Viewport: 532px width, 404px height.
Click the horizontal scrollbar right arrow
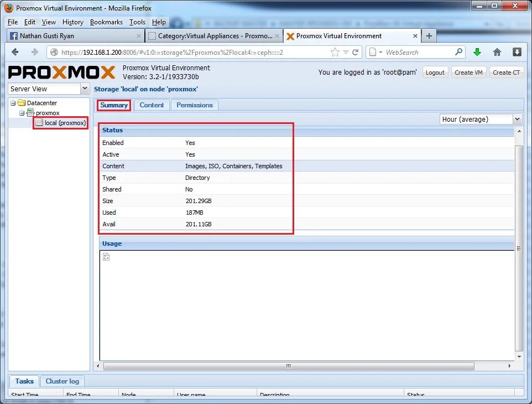pos(510,366)
